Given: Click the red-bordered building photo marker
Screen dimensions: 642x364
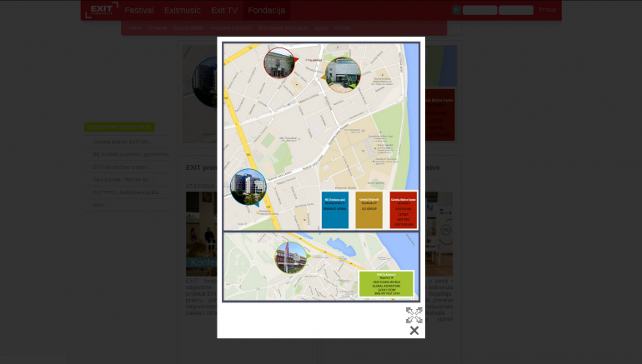Looking at the screenshot, I should [279, 63].
